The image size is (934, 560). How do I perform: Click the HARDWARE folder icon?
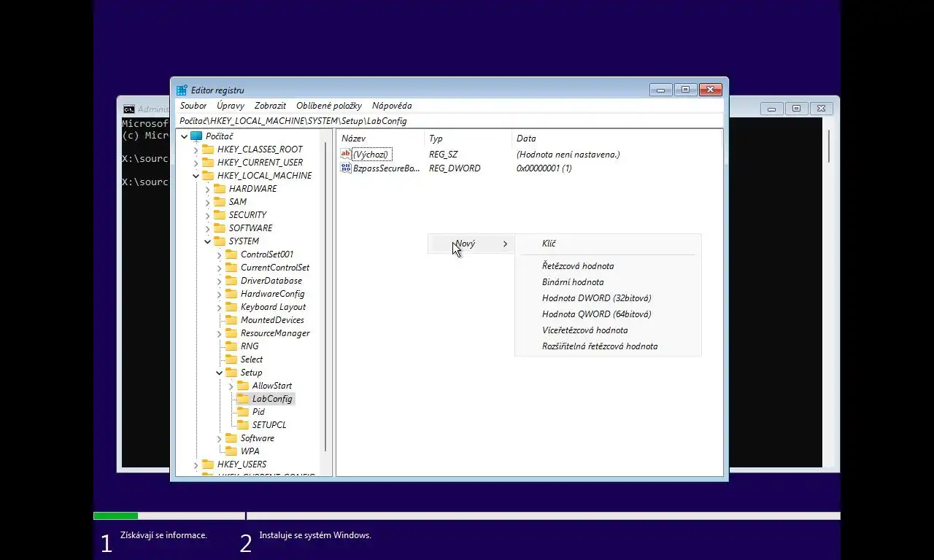click(220, 189)
